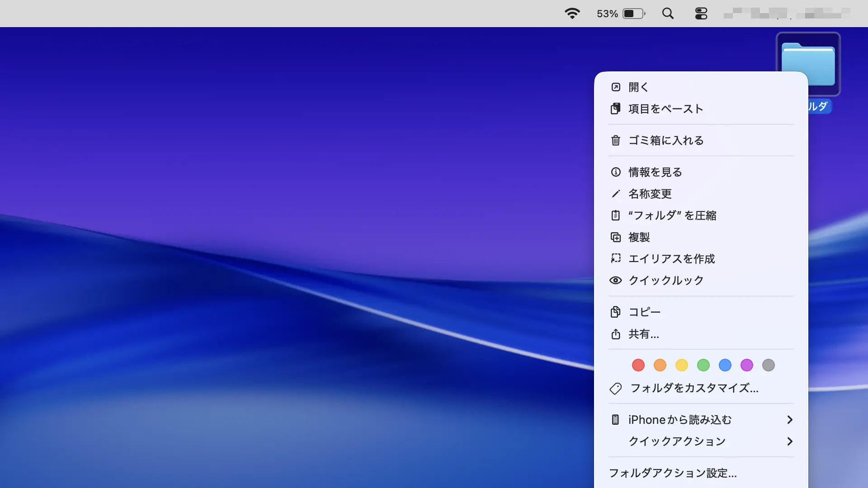Viewport: 868px width, 488px height.
Task: Apply the gray color tag
Action: 768,365
